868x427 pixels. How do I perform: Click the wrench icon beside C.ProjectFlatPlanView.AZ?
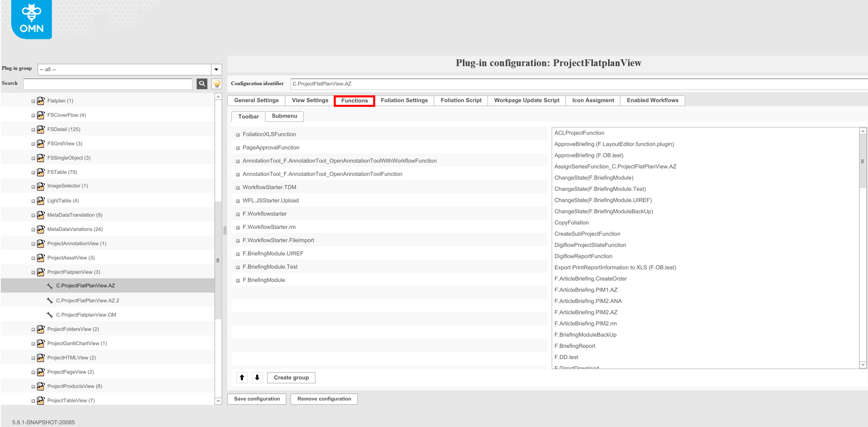pos(50,285)
